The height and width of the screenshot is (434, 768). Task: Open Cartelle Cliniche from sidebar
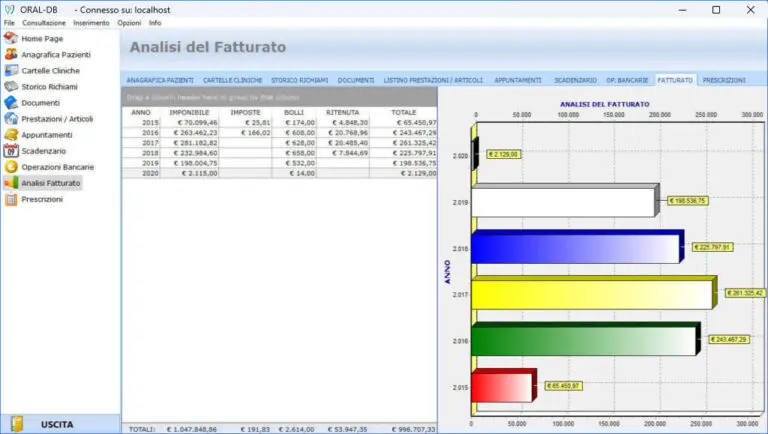(50, 71)
